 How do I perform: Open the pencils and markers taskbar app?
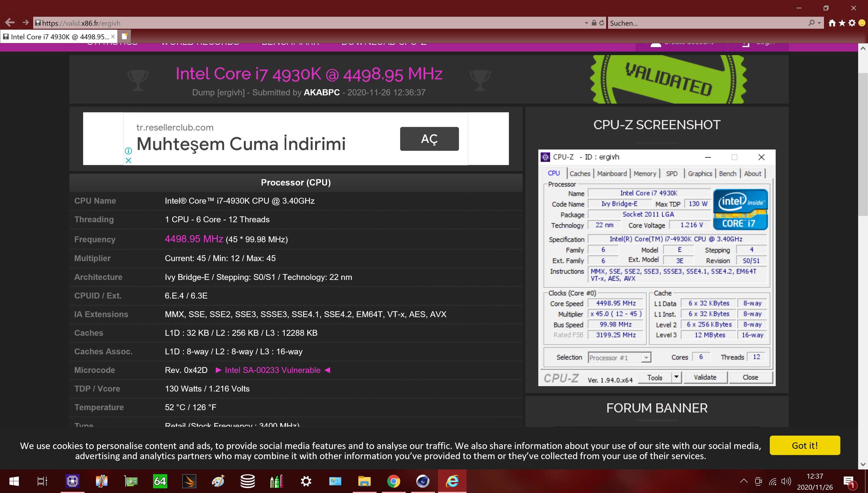click(x=276, y=481)
